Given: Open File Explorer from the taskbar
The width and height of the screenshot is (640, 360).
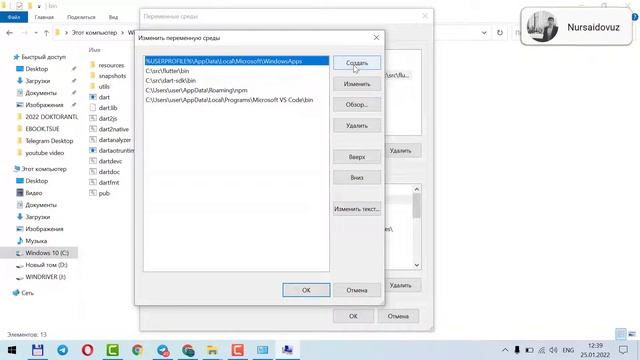Looking at the screenshot, I should click(x=212, y=350).
